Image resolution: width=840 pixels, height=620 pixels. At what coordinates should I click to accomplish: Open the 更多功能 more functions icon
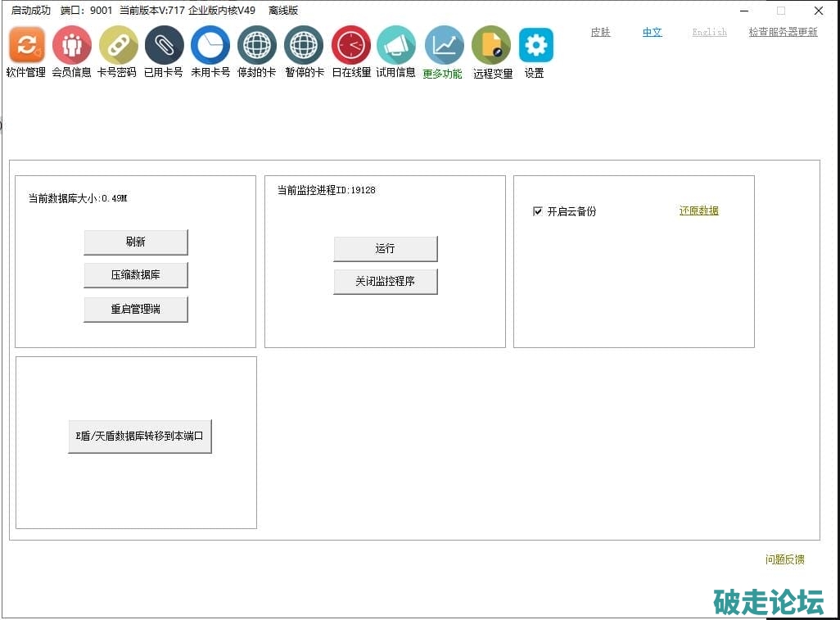444,45
